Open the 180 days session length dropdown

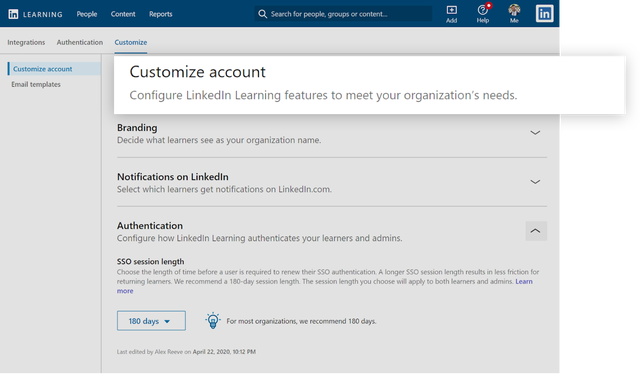pyautogui.click(x=151, y=321)
